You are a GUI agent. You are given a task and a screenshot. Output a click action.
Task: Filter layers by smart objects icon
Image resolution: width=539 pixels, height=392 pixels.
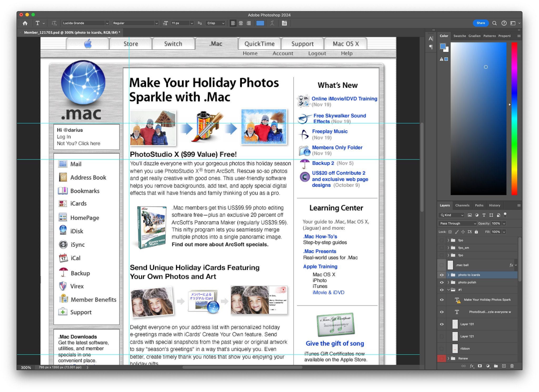click(498, 215)
